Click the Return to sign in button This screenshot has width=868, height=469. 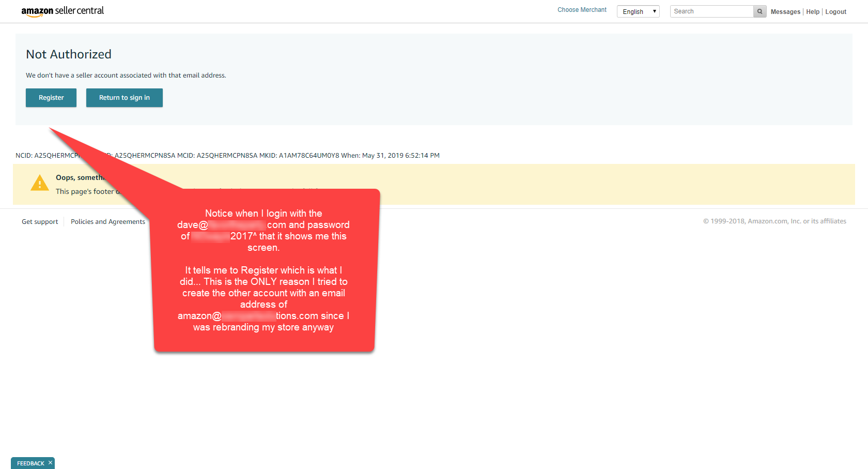click(125, 98)
